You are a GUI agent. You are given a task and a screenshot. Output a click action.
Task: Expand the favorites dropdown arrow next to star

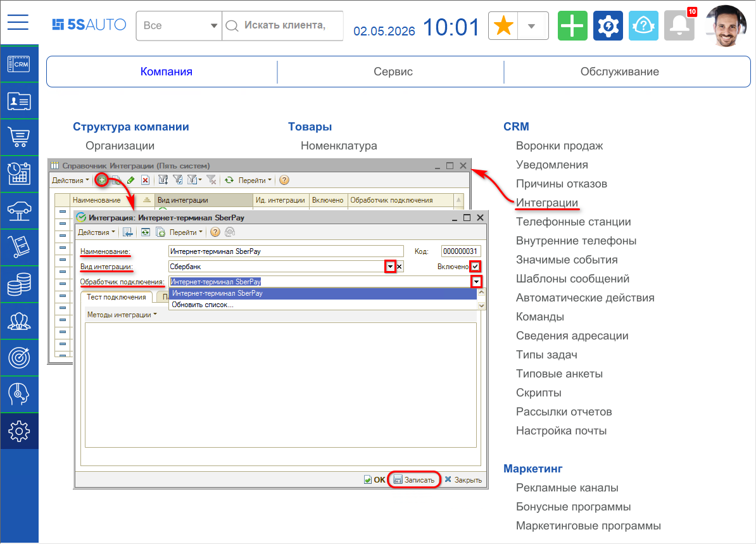pos(532,25)
